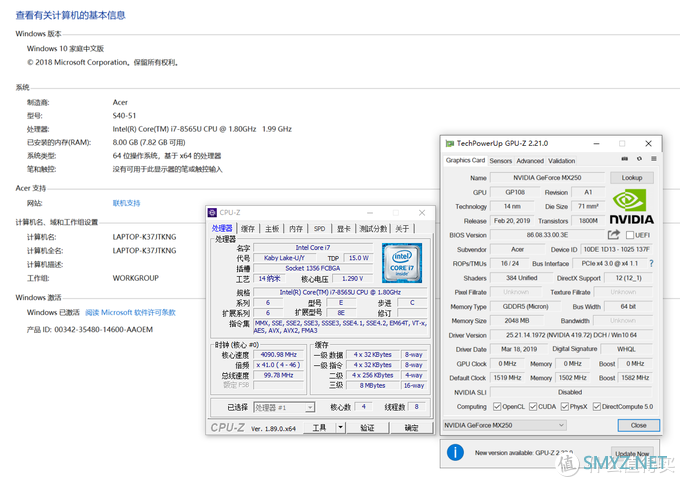Select the 主板 tab in CPU-Z

[272, 229]
